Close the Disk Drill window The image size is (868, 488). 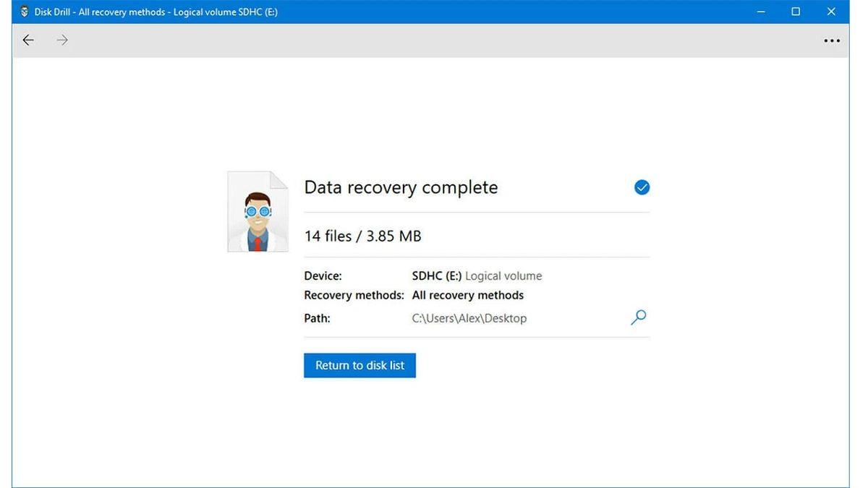[831, 12]
